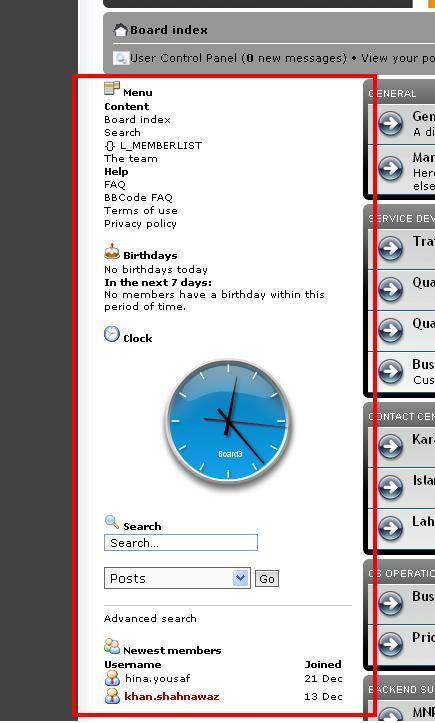Viewport: 435px width, 723px height.
Task: Click the 'Username' column header text
Action: (133, 664)
